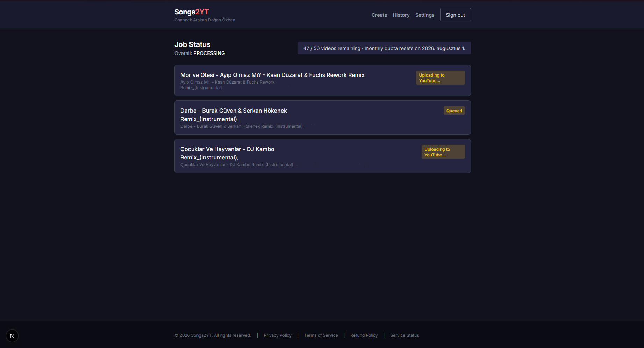Open the Refund Policy link
This screenshot has width=644, height=348.
click(x=364, y=335)
